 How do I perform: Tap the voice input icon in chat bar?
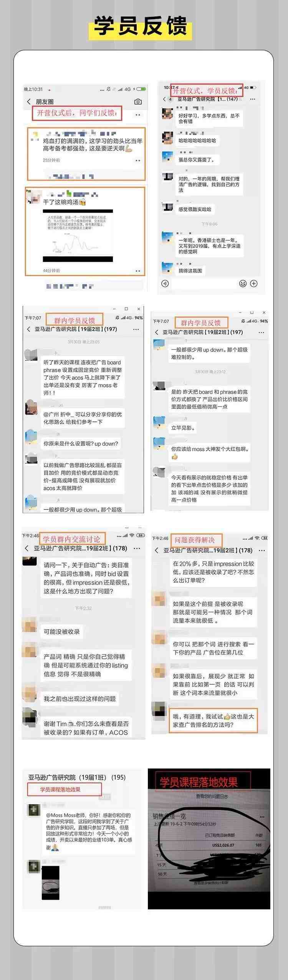(x=165, y=283)
